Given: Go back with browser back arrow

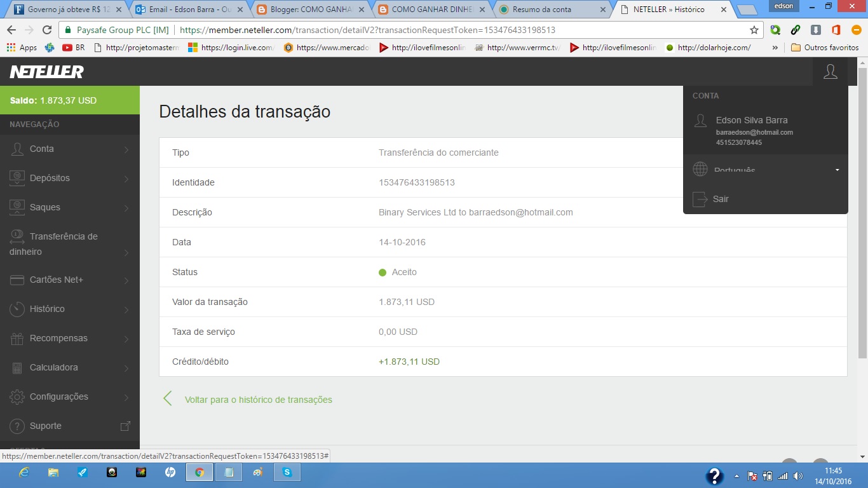Looking at the screenshot, I should 11,30.
